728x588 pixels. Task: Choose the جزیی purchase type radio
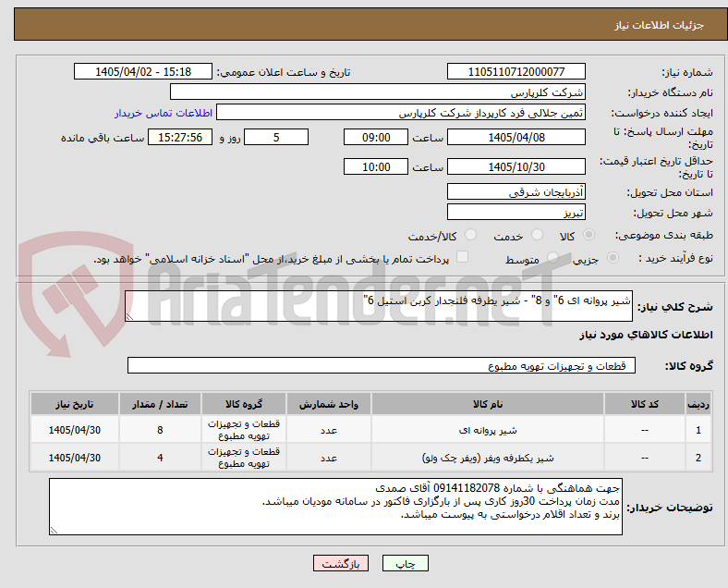613,258
